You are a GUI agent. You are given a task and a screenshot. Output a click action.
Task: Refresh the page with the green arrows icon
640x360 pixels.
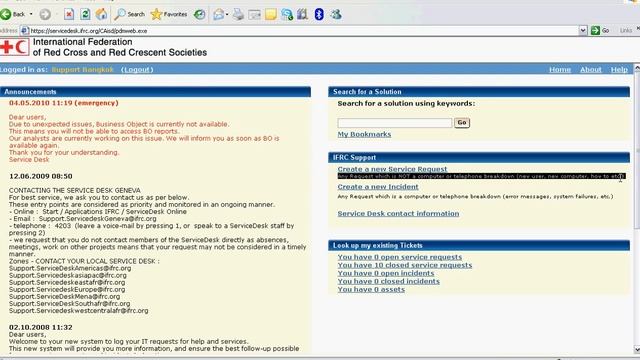pyautogui.click(x=85, y=14)
